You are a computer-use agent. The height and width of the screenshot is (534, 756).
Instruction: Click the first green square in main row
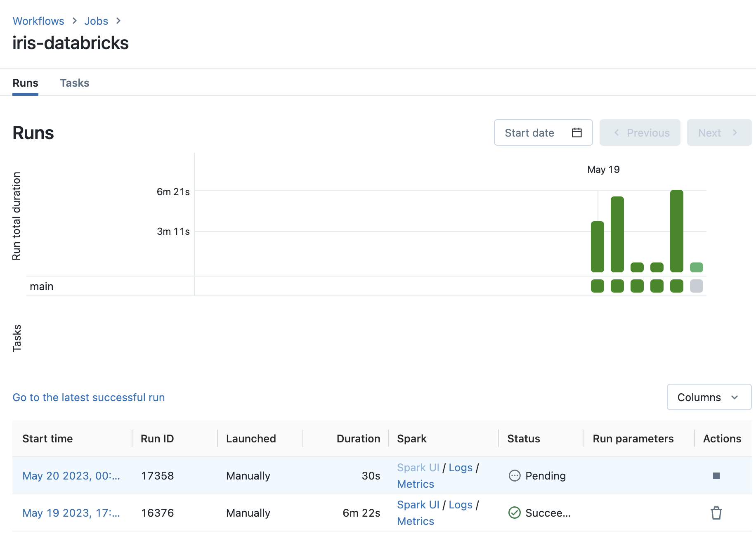597,286
